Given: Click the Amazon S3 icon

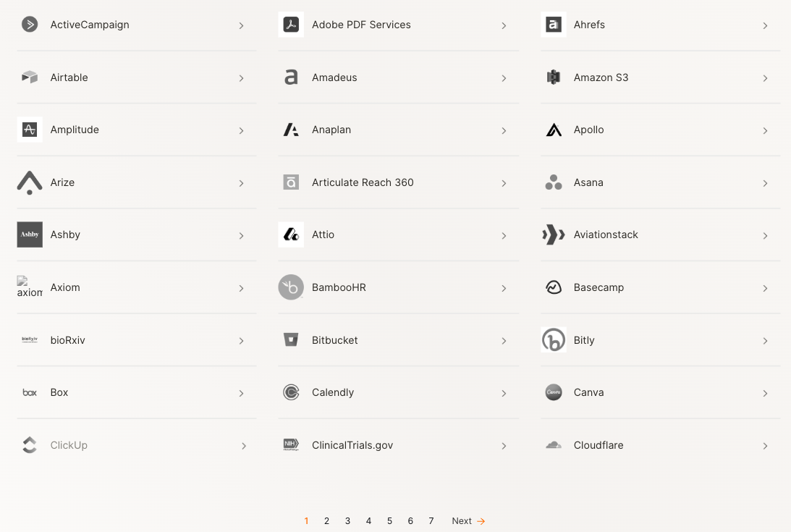Looking at the screenshot, I should (x=554, y=77).
